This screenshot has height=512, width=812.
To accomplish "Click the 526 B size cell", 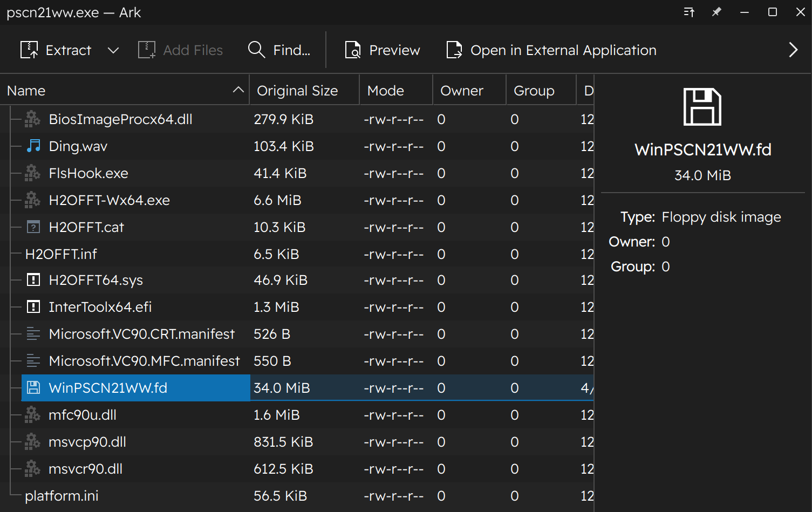I will (x=272, y=334).
